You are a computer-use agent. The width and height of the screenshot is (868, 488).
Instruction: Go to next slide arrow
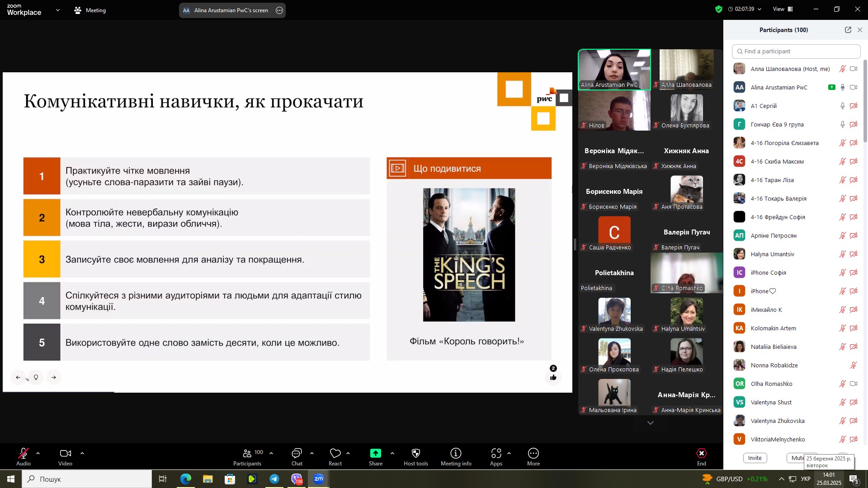tap(54, 377)
